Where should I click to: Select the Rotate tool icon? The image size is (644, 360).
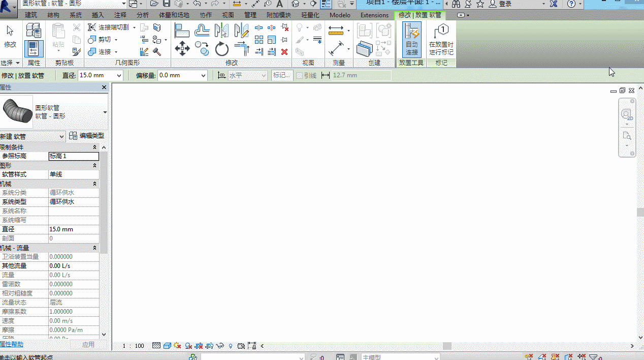(x=222, y=49)
